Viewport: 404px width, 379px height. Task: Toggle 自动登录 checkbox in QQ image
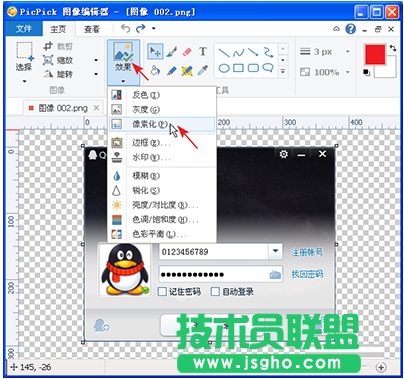[215, 292]
